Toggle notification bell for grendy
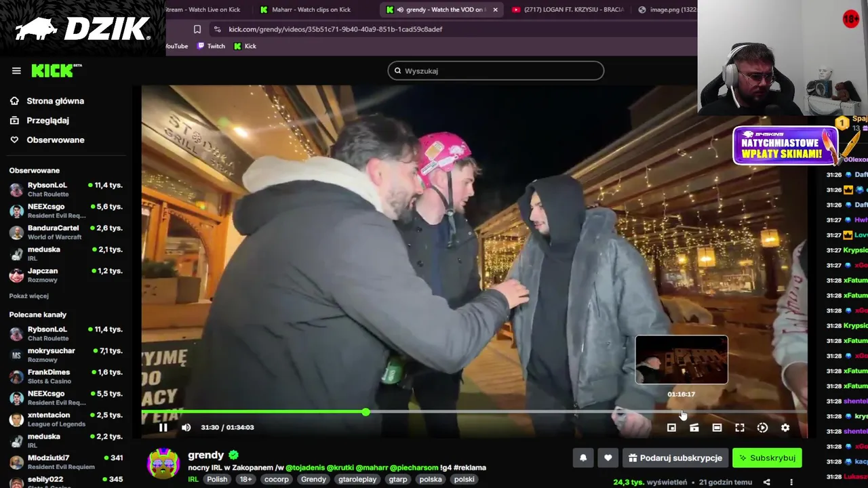Viewport: 868px width, 488px height. pos(583,458)
